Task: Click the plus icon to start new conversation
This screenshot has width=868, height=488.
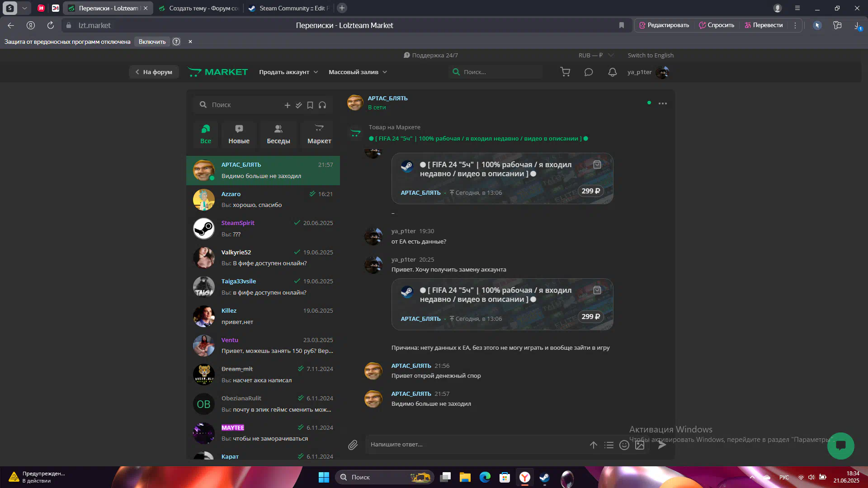Action: [287, 105]
